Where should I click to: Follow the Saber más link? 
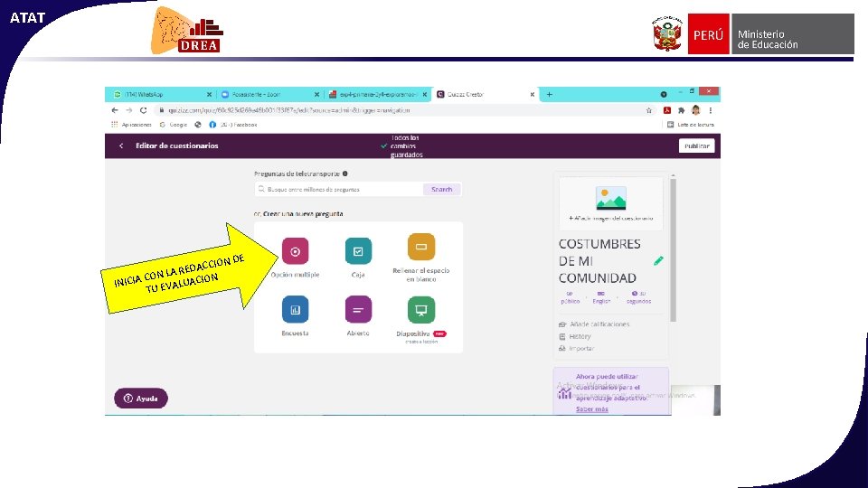click(591, 408)
